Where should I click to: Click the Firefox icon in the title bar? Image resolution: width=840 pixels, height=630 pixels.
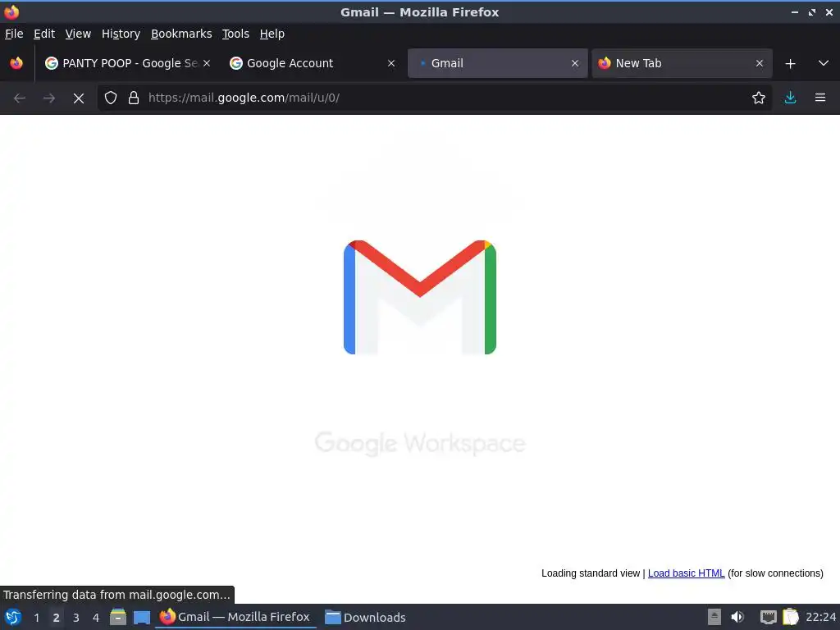[11, 11]
